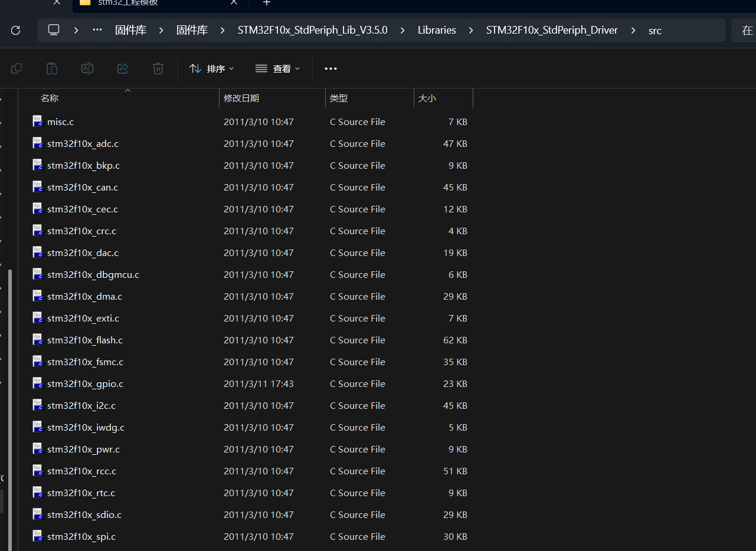756x551 pixels.
Task: Click the file icon of stm32f10x_crc.c
Action: tap(38, 231)
